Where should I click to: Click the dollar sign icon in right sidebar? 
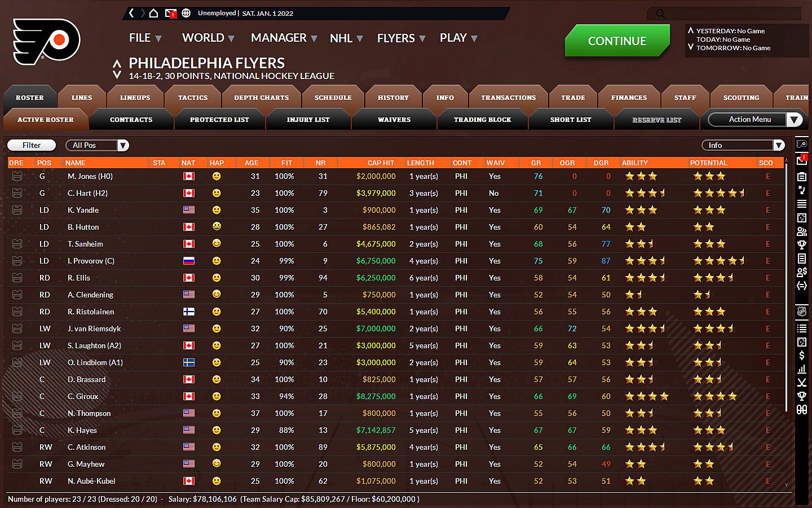[x=801, y=356]
